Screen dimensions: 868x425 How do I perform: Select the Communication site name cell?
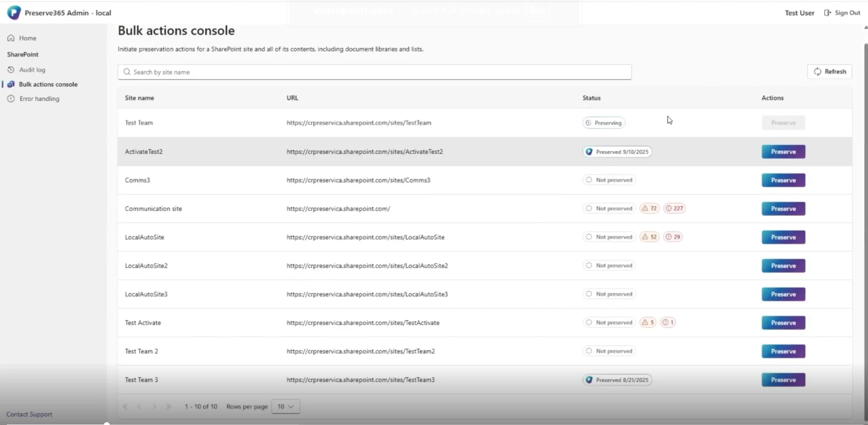pos(153,209)
